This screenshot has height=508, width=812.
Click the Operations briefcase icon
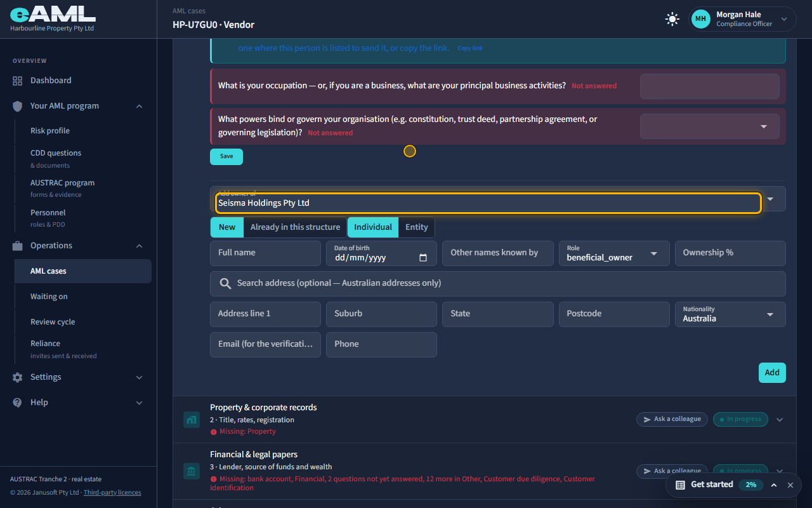pyautogui.click(x=17, y=246)
